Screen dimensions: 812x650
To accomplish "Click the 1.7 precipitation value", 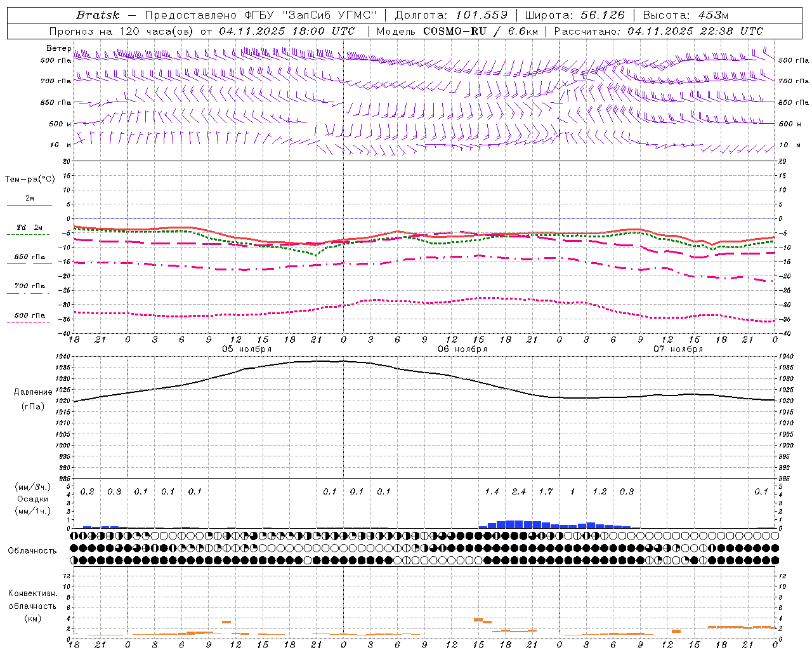I will click(x=546, y=492).
